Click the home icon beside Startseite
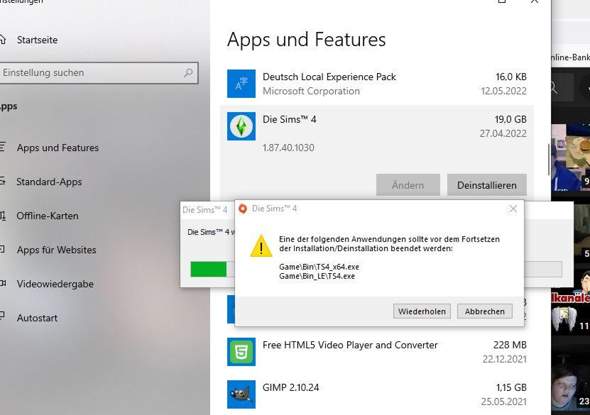Image resolution: width=590 pixels, height=415 pixels. click(x=2, y=40)
